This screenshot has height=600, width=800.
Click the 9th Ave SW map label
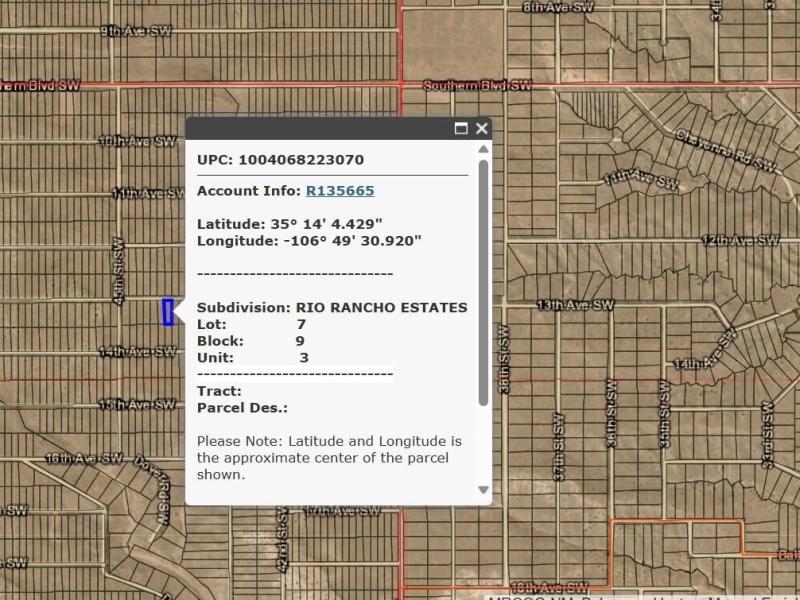[x=136, y=31]
